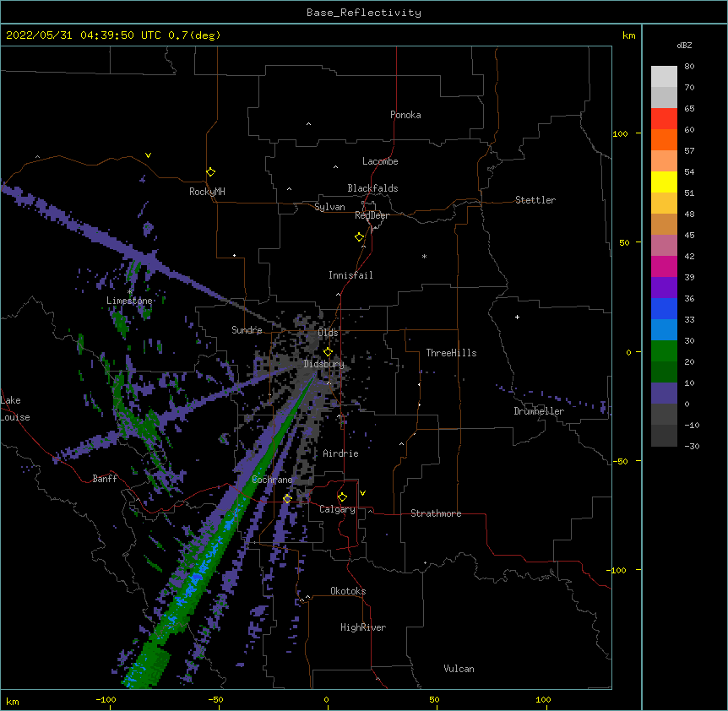Select the white asterisk marker east of Innisfail
This screenshot has width=728, height=711.
(x=424, y=256)
